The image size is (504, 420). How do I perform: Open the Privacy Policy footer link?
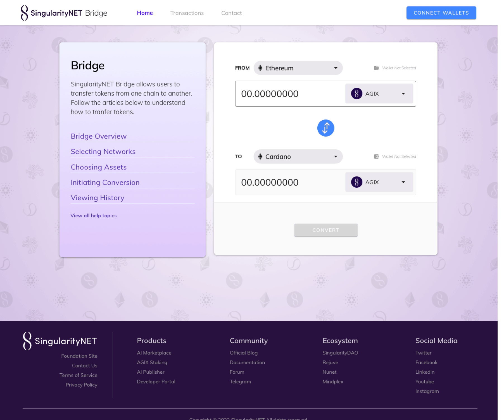point(81,385)
